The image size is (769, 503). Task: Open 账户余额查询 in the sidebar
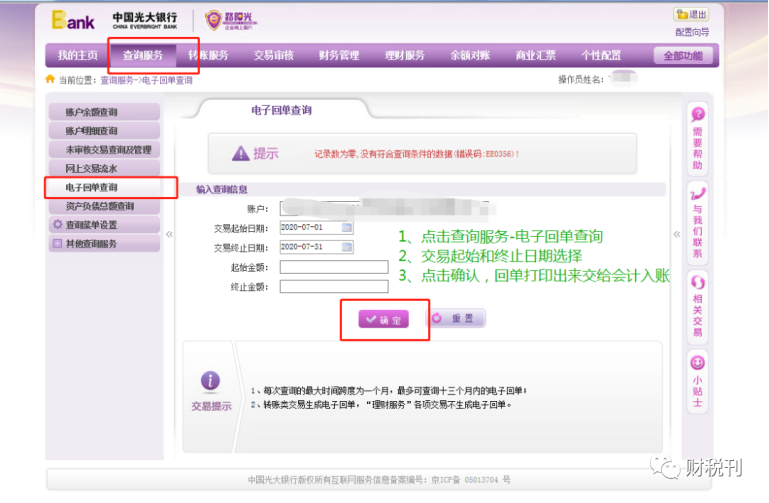click(104, 112)
